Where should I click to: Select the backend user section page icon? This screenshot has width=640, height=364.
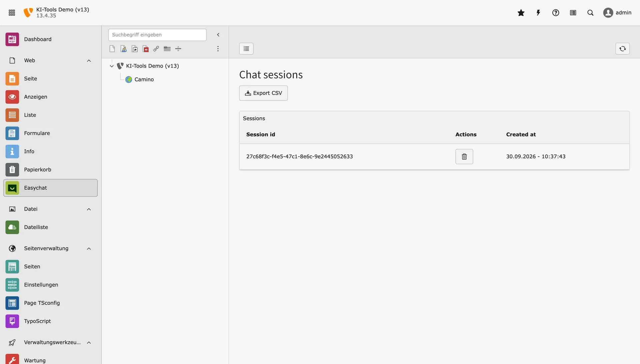point(123,49)
